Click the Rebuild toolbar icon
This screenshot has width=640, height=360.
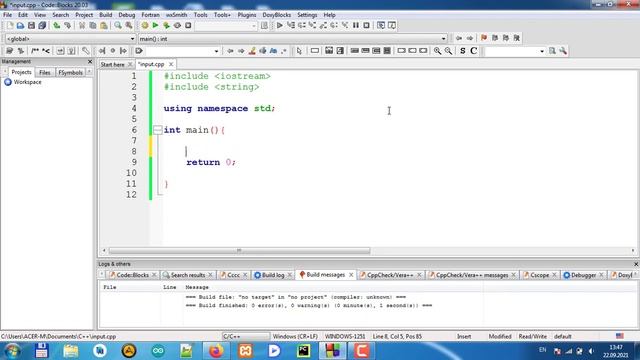click(x=177, y=25)
